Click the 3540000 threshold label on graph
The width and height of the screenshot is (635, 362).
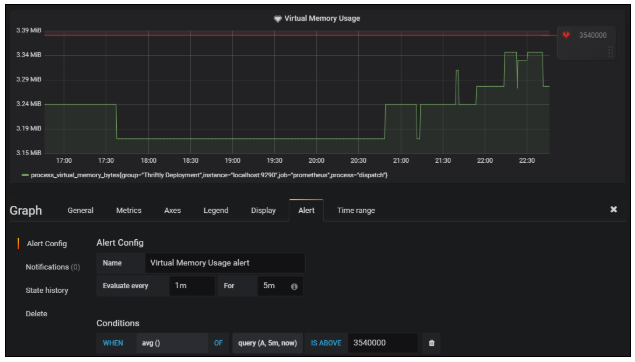coord(592,35)
